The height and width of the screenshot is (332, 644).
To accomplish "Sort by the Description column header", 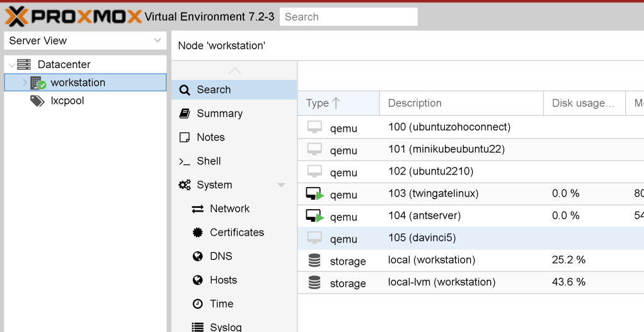I will coord(461,103).
